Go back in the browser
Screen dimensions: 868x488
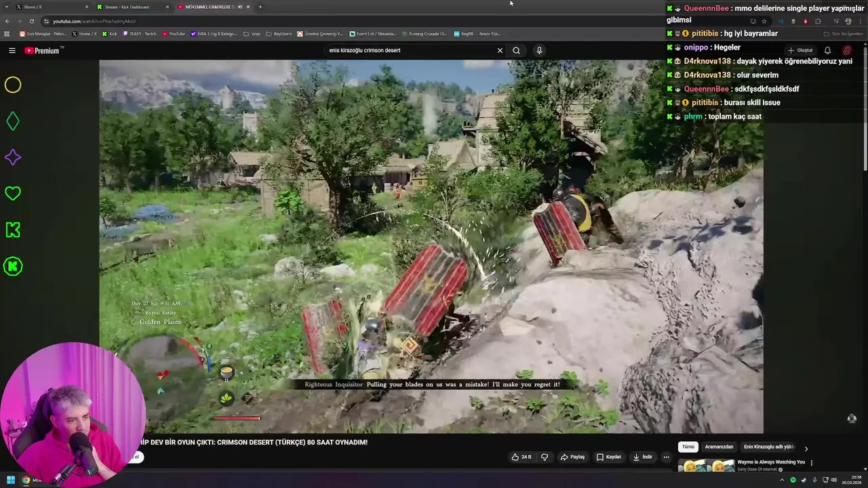pyautogui.click(x=7, y=21)
